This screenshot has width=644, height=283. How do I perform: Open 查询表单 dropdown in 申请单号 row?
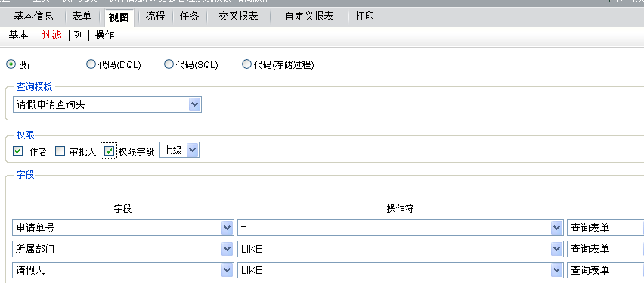tap(605, 228)
